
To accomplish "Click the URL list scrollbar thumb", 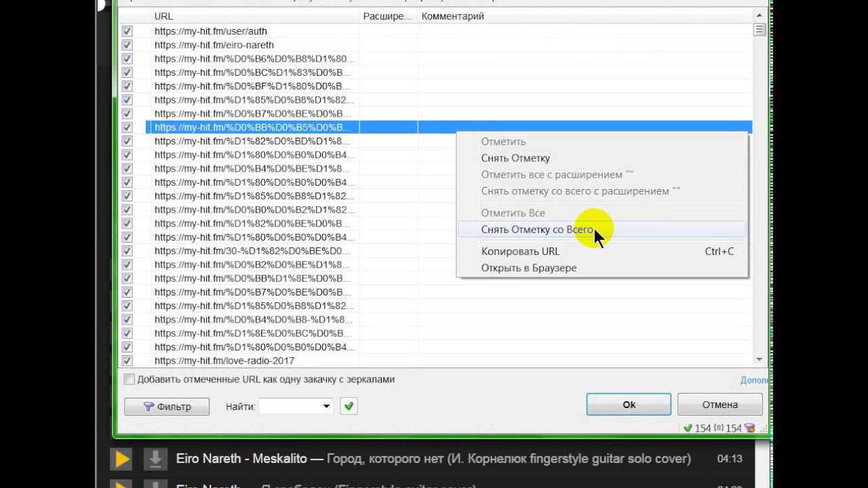I will [x=759, y=30].
